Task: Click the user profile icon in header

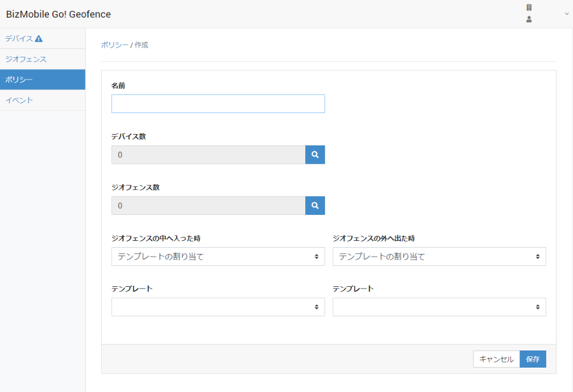Action: point(529,19)
